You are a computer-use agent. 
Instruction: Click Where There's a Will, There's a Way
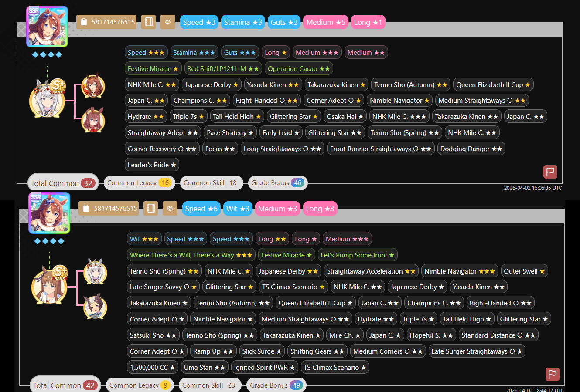click(x=191, y=255)
